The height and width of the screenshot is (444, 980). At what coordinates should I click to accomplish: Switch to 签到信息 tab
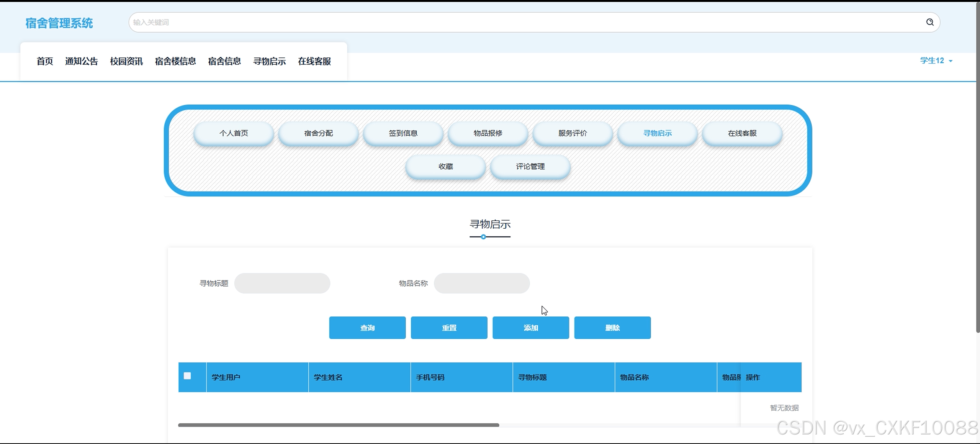click(x=403, y=133)
